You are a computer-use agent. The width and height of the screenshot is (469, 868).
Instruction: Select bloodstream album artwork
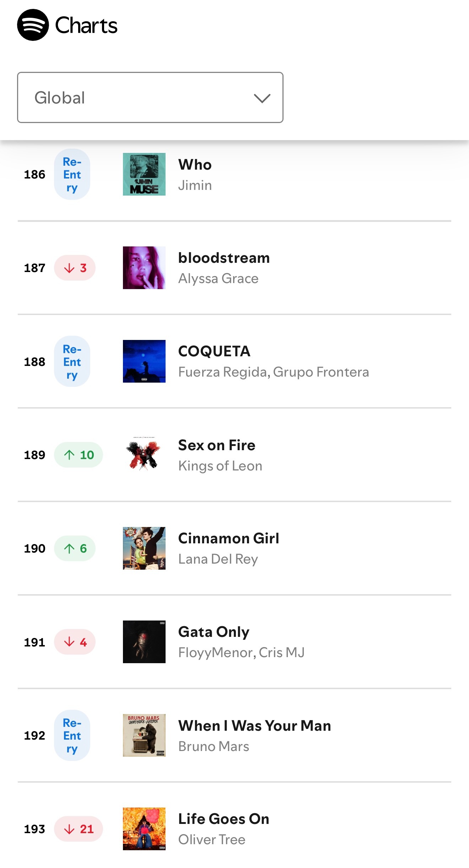pyautogui.click(x=144, y=268)
